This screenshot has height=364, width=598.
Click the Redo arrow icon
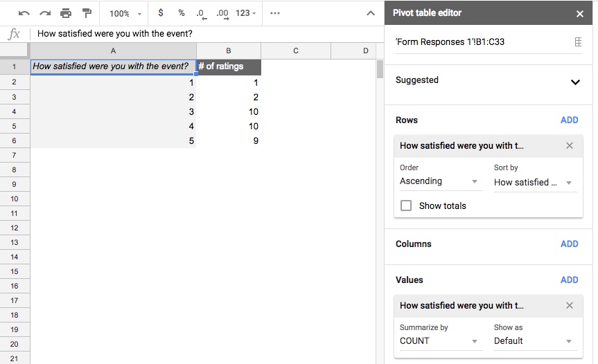tap(45, 13)
